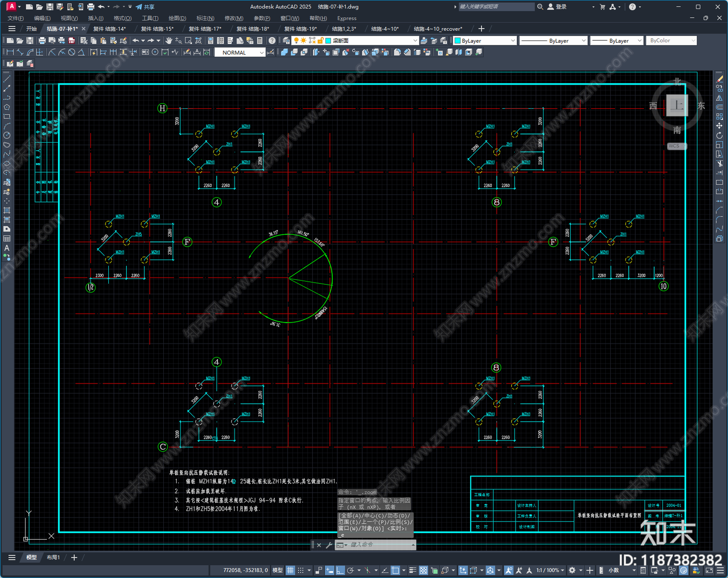Image resolution: width=728 pixels, height=578 pixels.
Task: Toggle snap mode in status bar
Action: (x=301, y=570)
